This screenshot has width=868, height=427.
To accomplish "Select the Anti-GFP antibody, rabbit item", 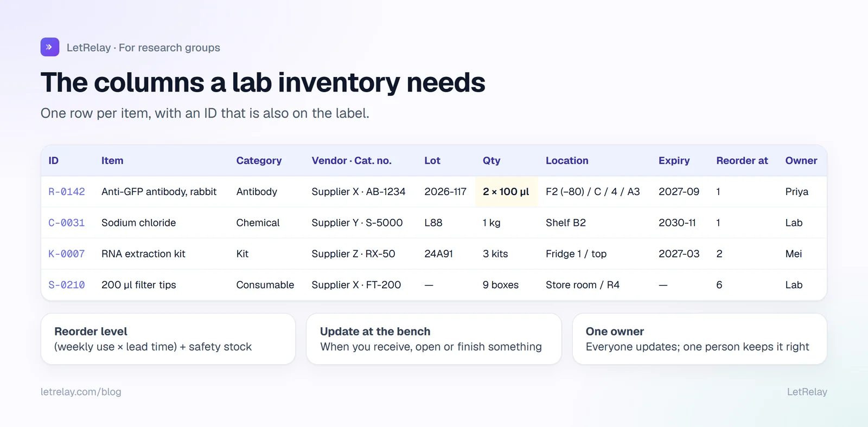I will pyautogui.click(x=159, y=192).
